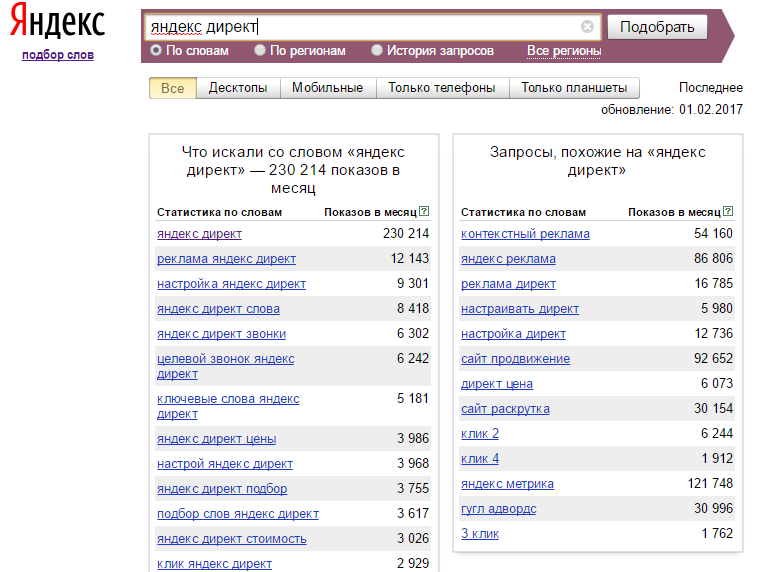Clear the search field with the X icon
The image size is (783, 572).
coord(587,26)
